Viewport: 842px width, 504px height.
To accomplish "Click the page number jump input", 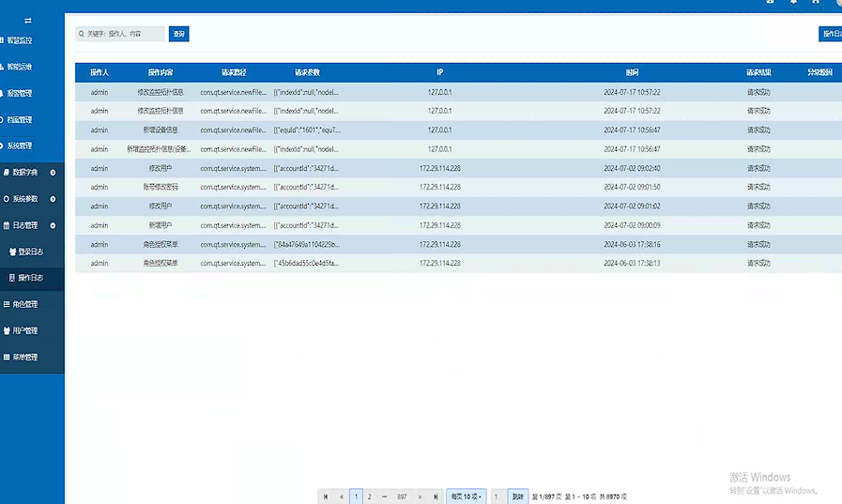I will (x=498, y=496).
